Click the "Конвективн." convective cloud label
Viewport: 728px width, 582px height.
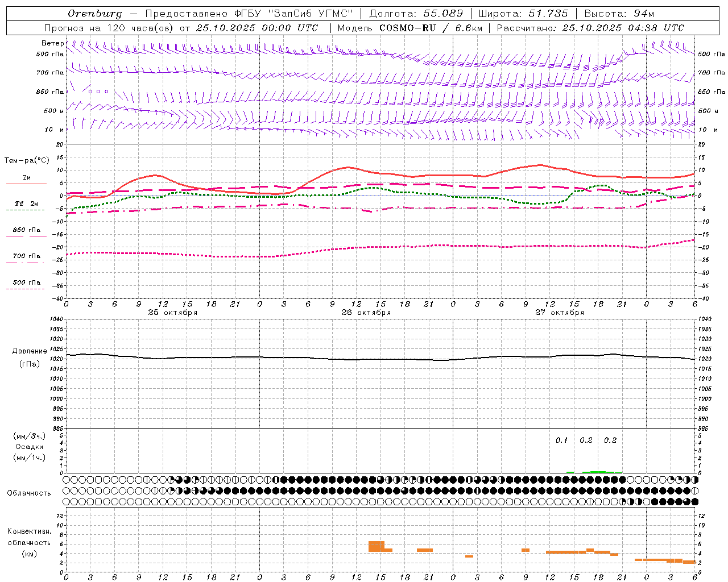30,531
